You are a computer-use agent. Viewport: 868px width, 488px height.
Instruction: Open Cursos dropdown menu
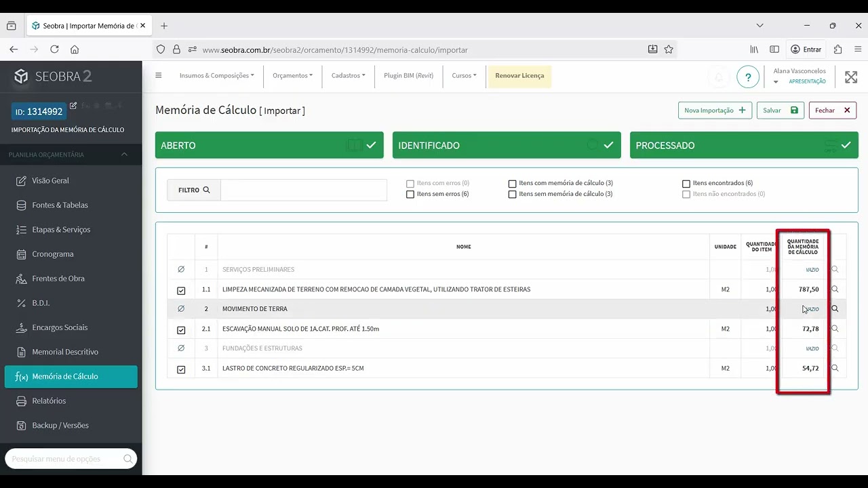(x=465, y=76)
